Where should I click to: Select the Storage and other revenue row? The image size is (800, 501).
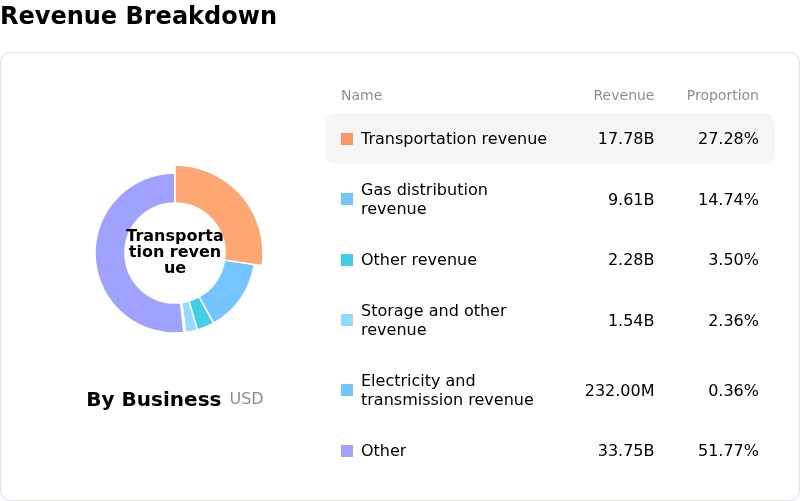click(550, 320)
